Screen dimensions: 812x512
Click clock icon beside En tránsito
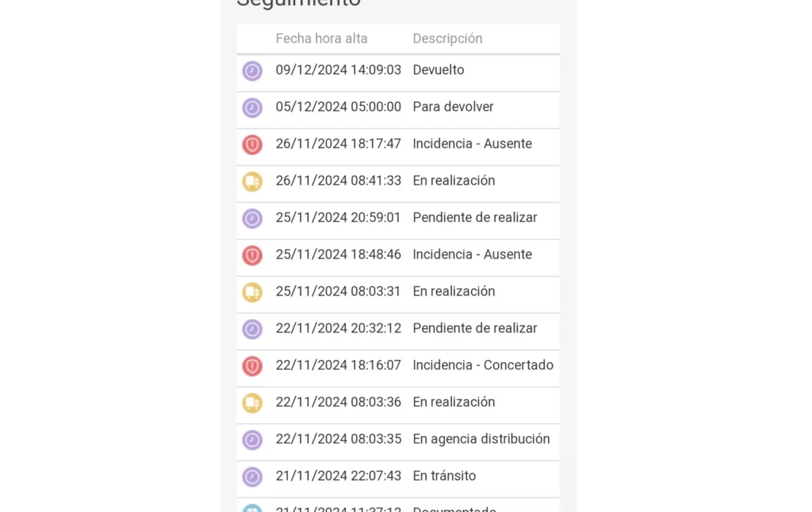click(x=252, y=477)
